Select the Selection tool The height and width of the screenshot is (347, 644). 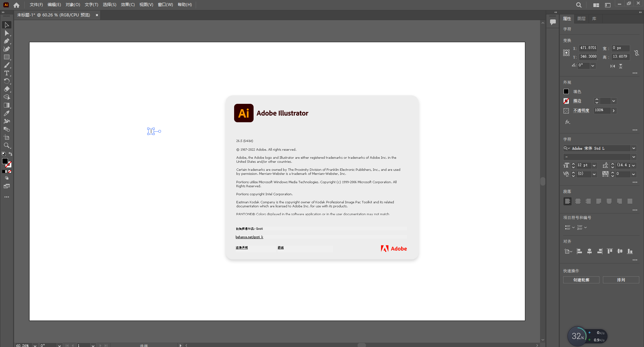[7, 25]
